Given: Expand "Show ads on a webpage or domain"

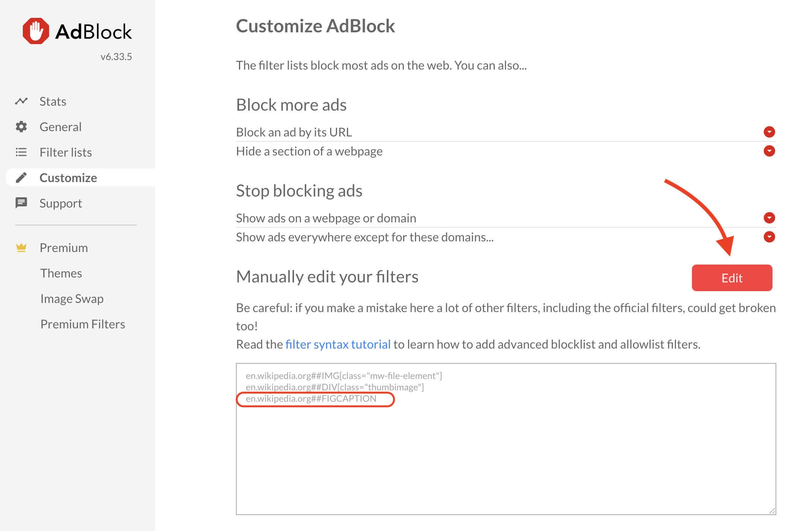Looking at the screenshot, I should [769, 218].
